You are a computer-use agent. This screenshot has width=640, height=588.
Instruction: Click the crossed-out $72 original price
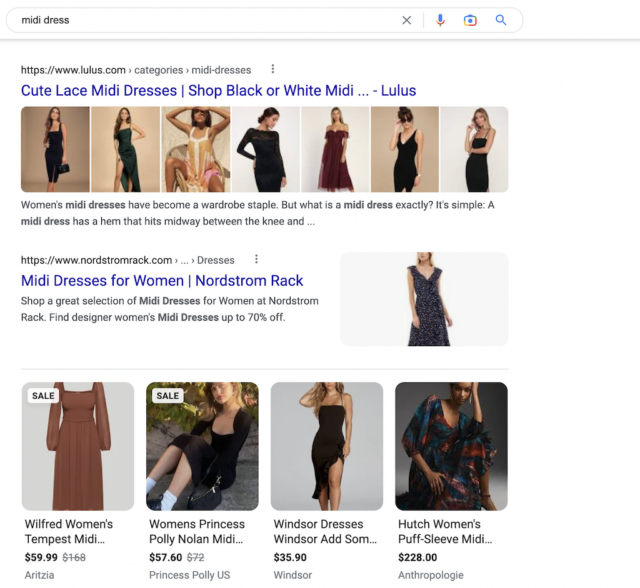click(x=196, y=557)
